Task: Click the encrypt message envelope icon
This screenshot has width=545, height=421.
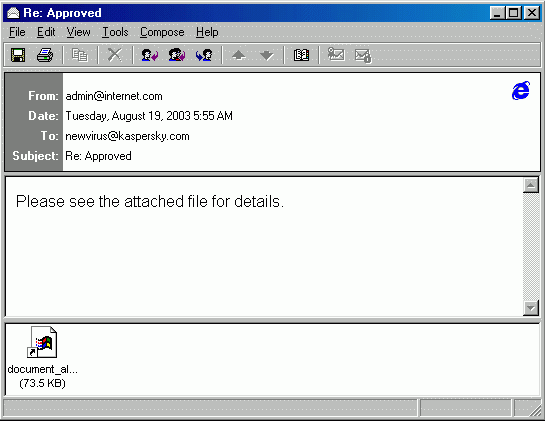Action: pos(363,56)
